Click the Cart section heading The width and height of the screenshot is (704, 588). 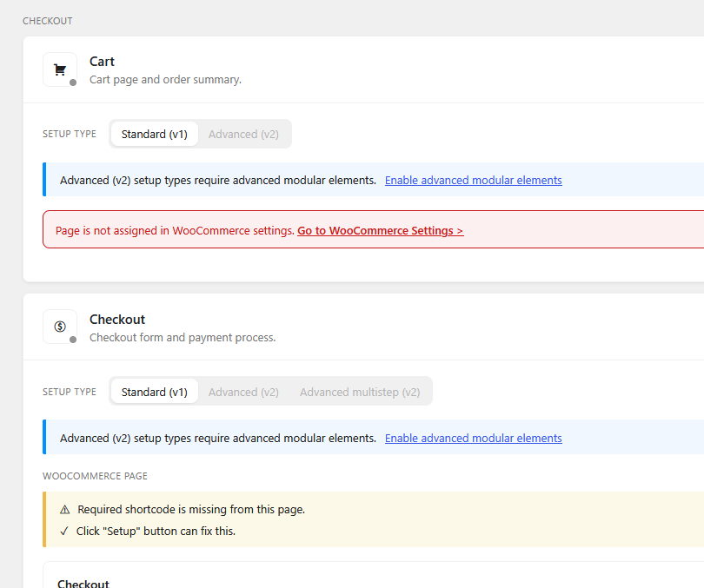click(102, 62)
